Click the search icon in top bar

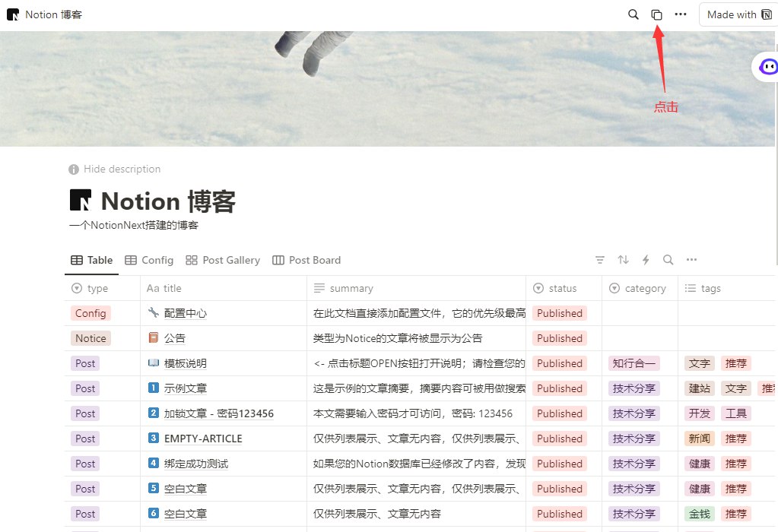tap(633, 14)
